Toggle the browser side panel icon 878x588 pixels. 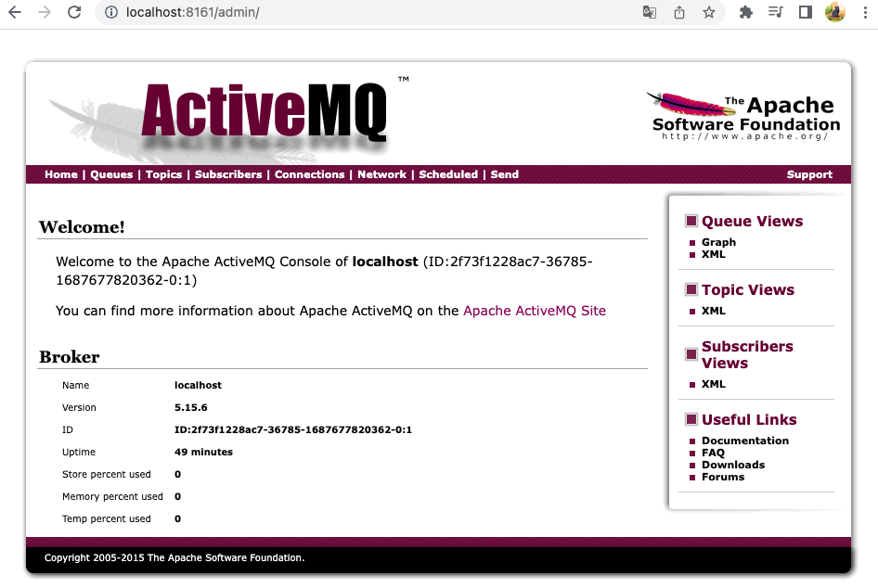click(x=806, y=12)
